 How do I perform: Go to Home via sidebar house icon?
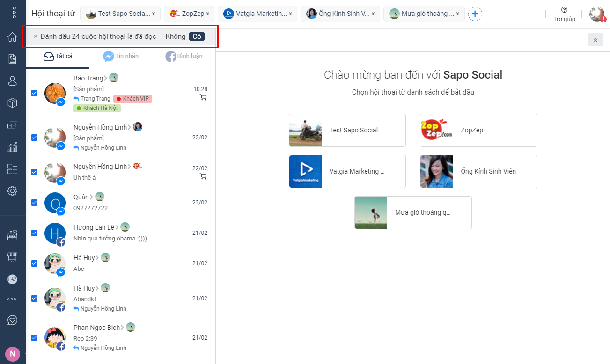point(13,37)
